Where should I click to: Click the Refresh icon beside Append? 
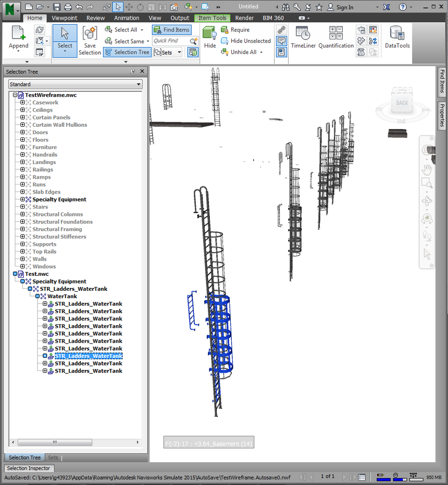[x=40, y=30]
